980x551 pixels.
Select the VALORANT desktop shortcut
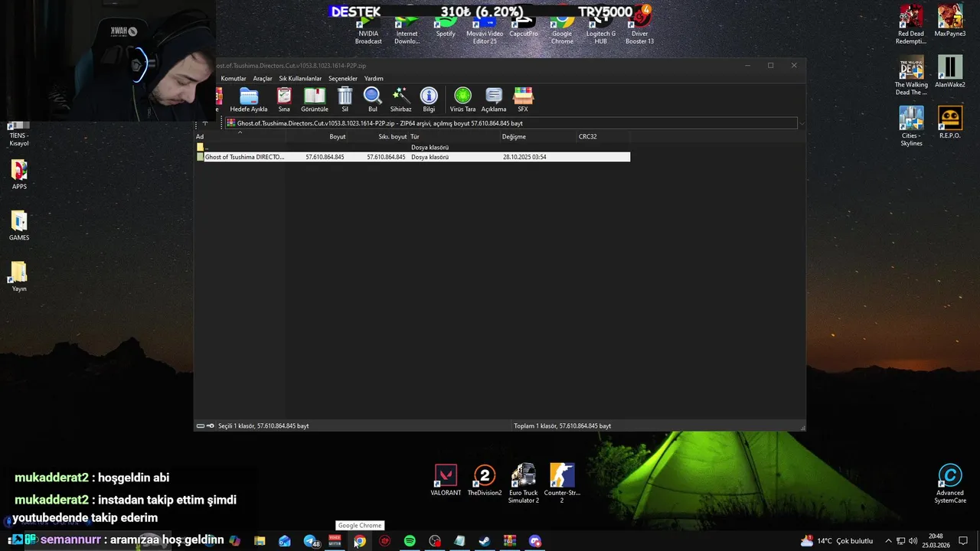[446, 481]
